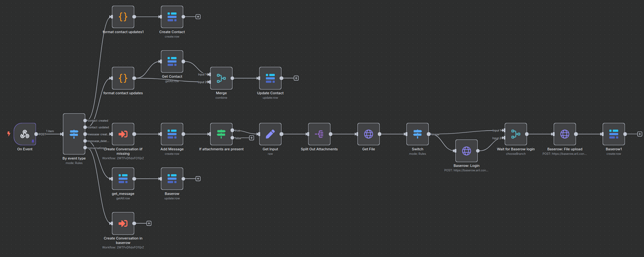Open the Get File HTTP request node
The height and width of the screenshot is (257, 644).
[368, 134]
